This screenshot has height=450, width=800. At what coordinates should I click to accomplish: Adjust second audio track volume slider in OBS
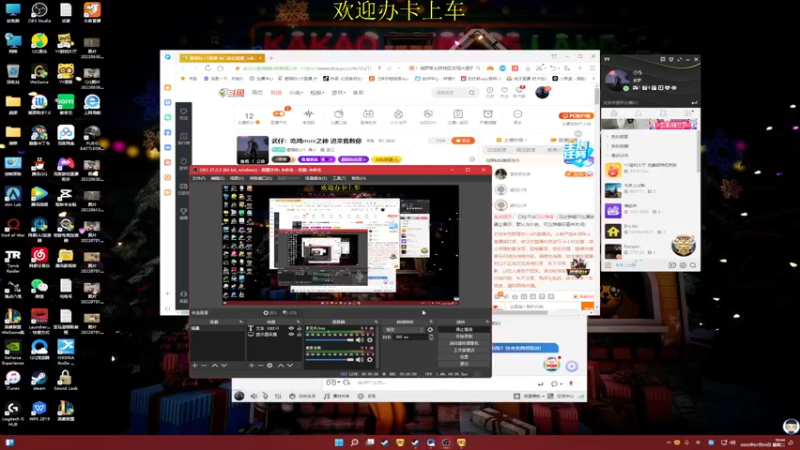pyautogui.click(x=330, y=360)
